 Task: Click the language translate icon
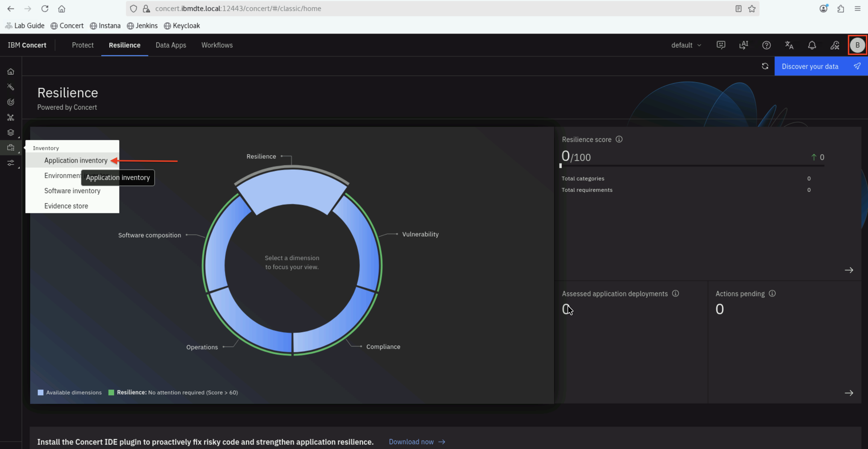pyautogui.click(x=789, y=45)
